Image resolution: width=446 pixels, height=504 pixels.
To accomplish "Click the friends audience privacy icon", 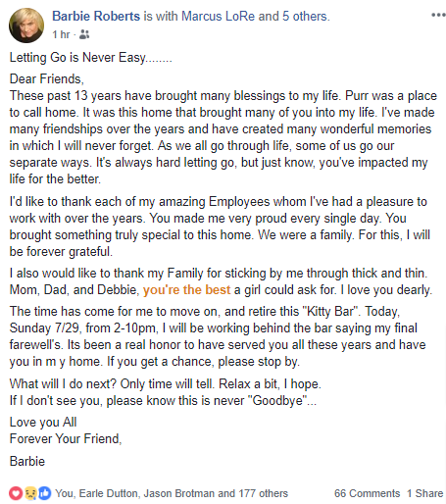I will coord(84,34).
